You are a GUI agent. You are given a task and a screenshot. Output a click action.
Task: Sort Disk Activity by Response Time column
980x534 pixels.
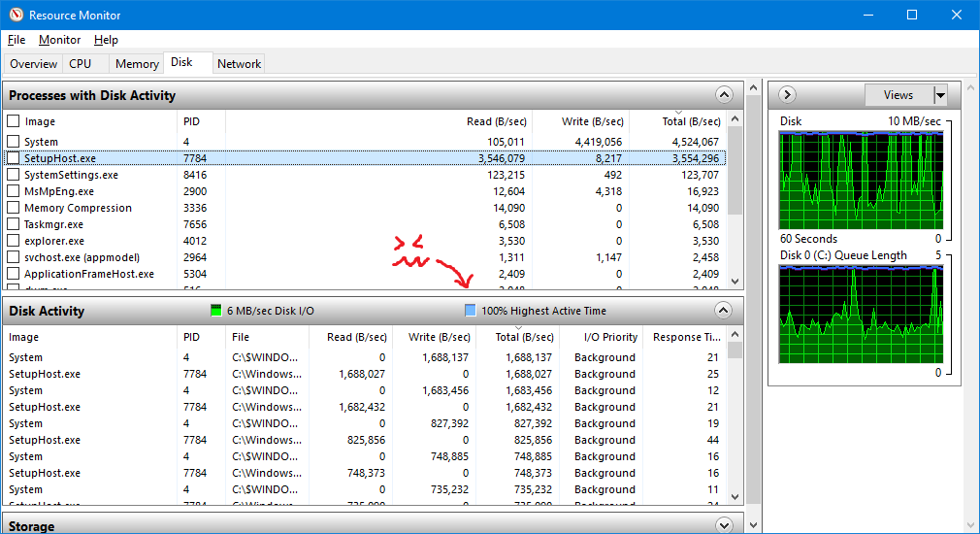686,337
